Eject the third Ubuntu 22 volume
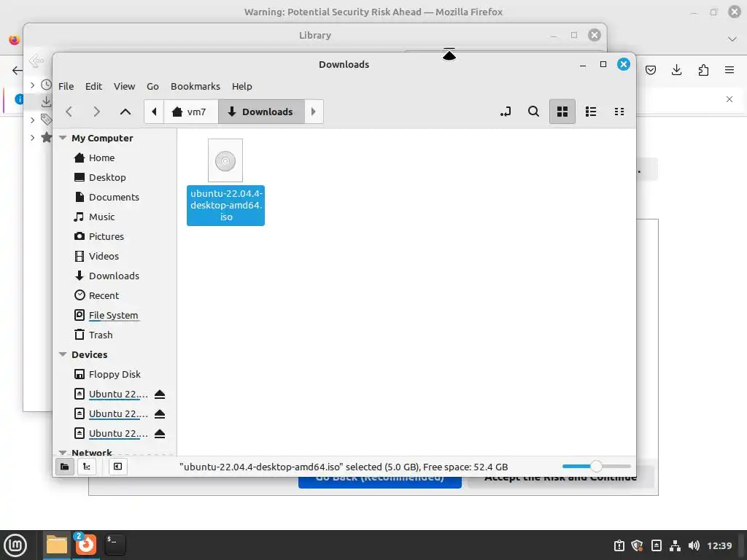Screen dimensions: 747x560 pos(160,434)
